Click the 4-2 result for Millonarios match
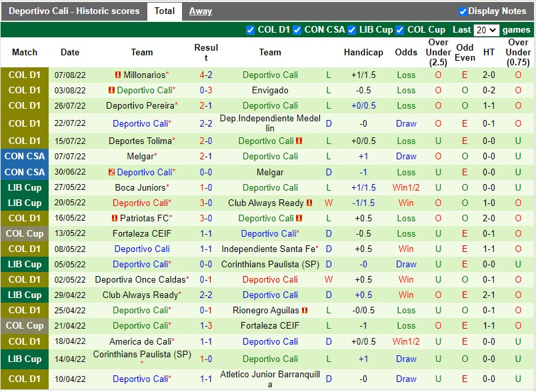The width and height of the screenshot is (536, 392). pyautogui.click(x=206, y=75)
